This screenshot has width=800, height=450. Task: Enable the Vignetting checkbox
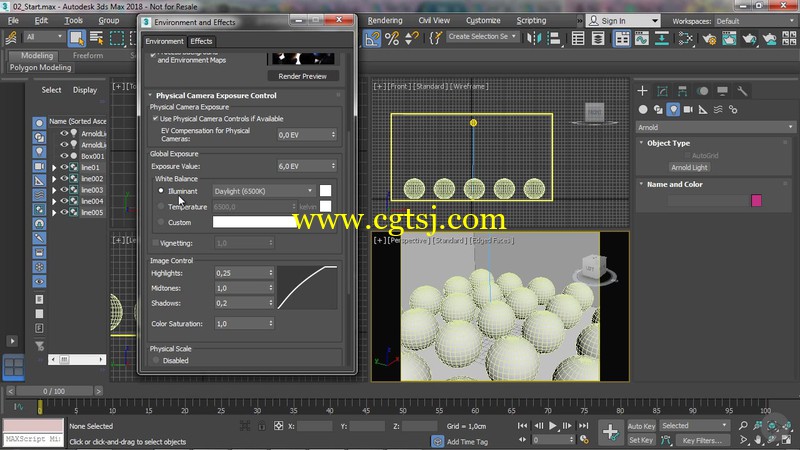coord(156,243)
